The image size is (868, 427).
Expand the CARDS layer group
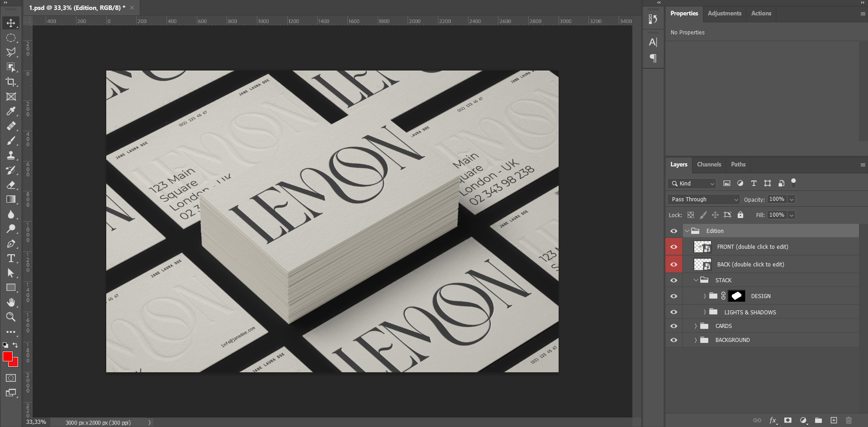tap(696, 326)
